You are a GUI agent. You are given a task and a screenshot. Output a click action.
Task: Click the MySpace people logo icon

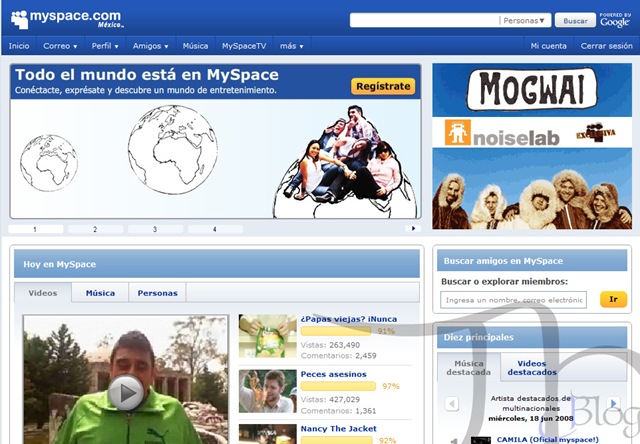[x=19, y=20]
